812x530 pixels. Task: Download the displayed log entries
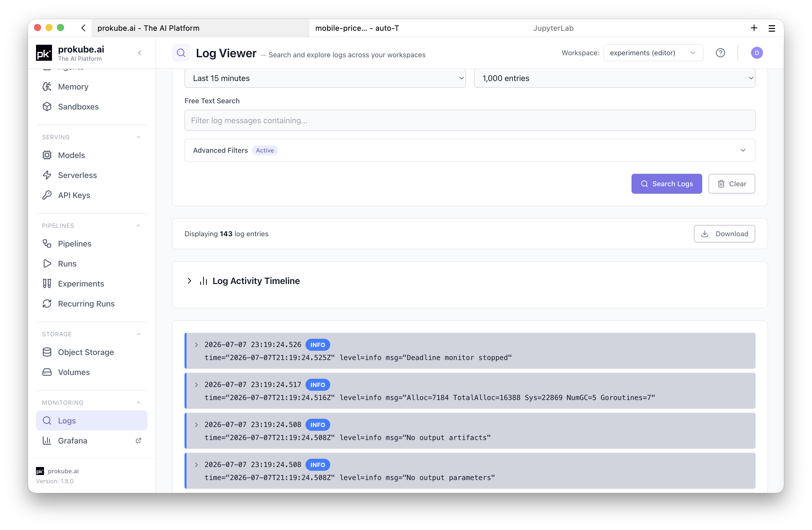pyautogui.click(x=724, y=234)
